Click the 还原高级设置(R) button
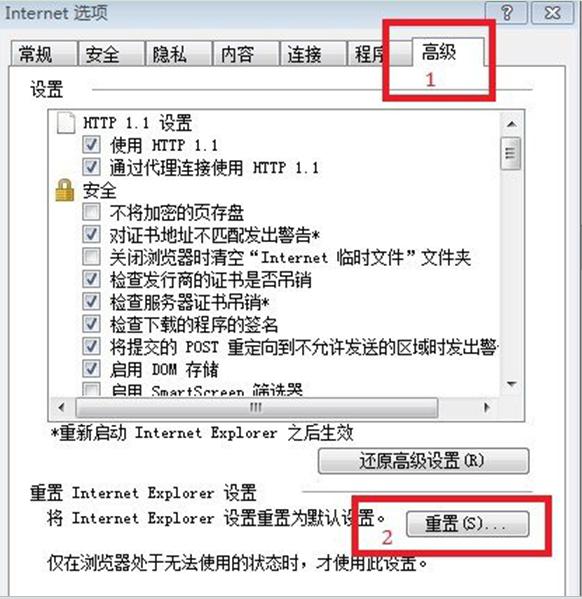This screenshot has width=582, height=599. coord(423,461)
